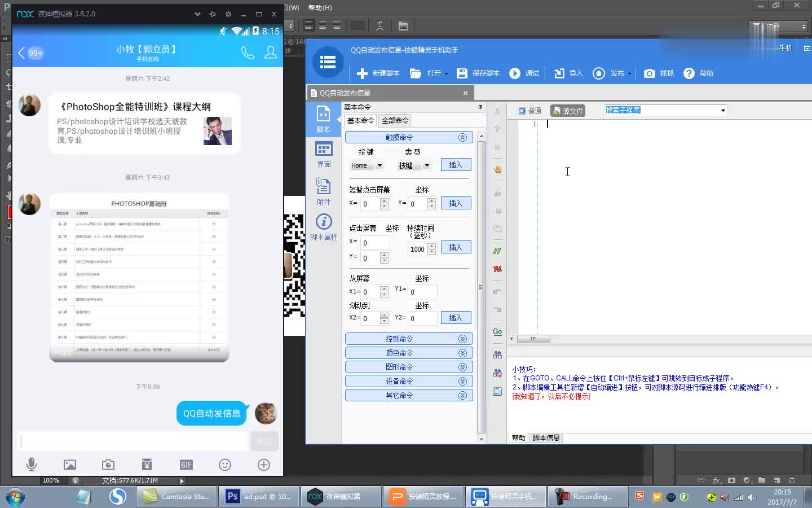Select the 附件 sidebar icon
This screenshot has height=508, width=812.
324,191
